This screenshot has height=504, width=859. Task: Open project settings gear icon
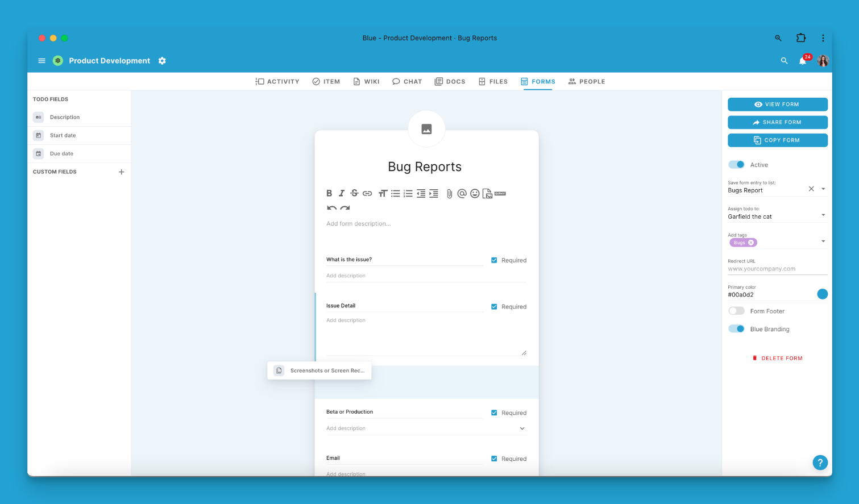click(162, 61)
